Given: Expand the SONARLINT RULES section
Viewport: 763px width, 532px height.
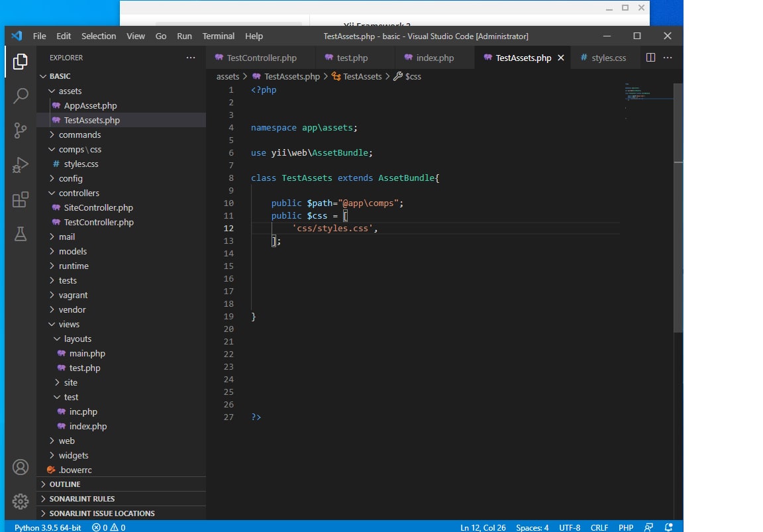Looking at the screenshot, I should pos(121,499).
